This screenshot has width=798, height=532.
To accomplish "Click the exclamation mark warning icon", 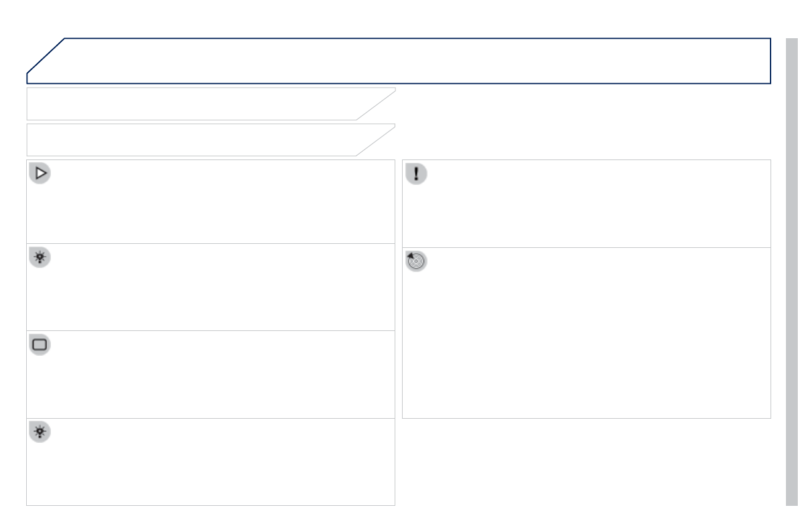I will click(x=416, y=174).
